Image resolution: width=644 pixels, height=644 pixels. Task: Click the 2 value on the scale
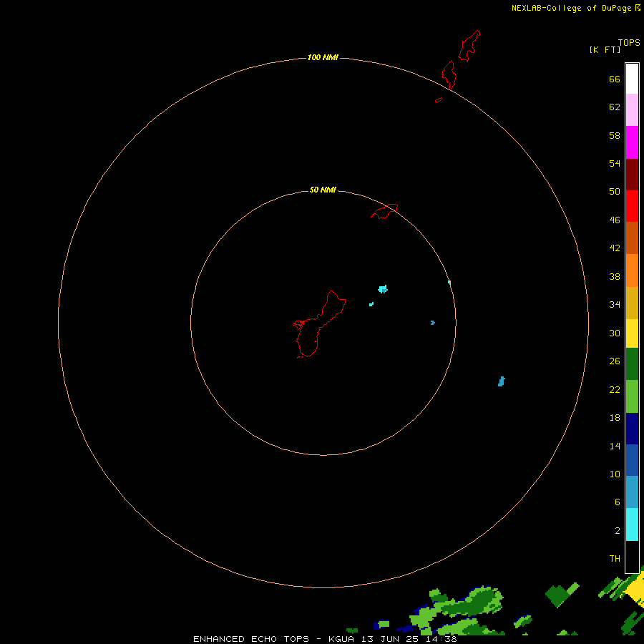[x=617, y=531]
